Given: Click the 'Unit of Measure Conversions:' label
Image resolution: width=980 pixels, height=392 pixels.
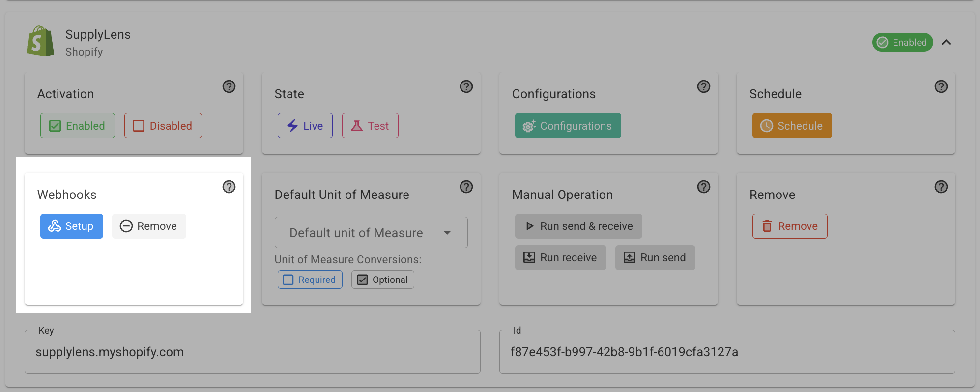Looking at the screenshot, I should click(348, 259).
